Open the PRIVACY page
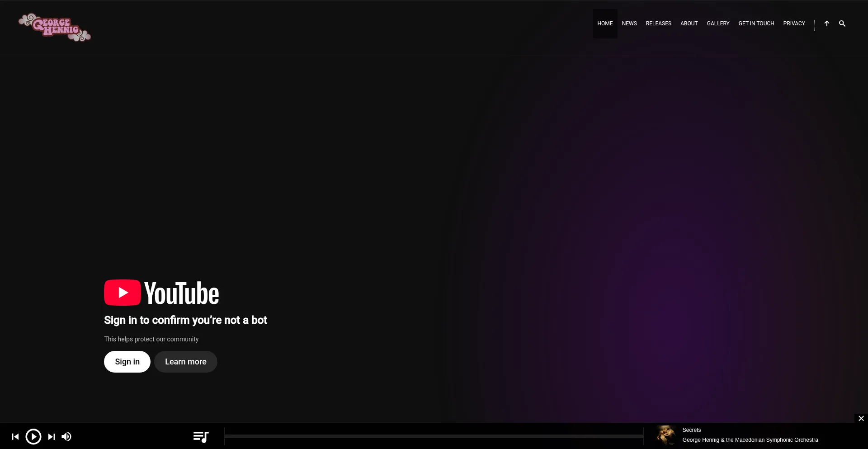This screenshot has height=449, width=868. pyautogui.click(x=794, y=24)
